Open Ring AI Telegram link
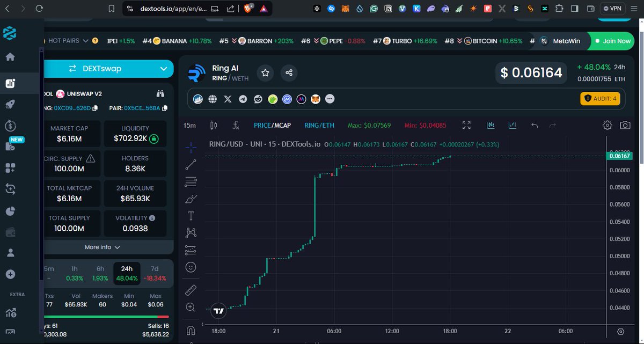 click(x=243, y=99)
